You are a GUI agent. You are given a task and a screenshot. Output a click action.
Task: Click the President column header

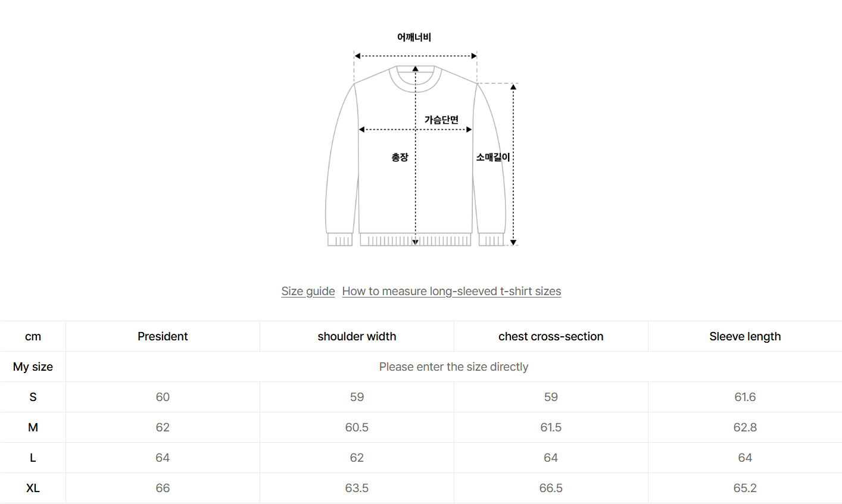163,336
